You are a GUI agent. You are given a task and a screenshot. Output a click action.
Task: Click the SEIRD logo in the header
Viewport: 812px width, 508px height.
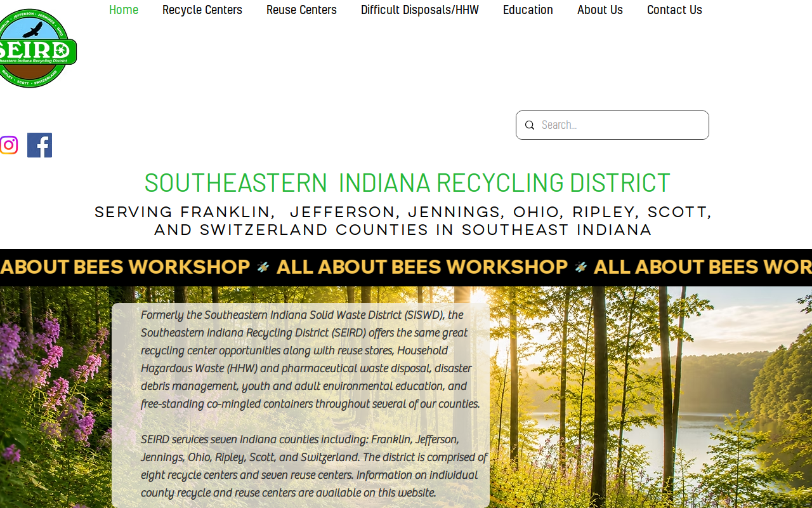(37, 48)
